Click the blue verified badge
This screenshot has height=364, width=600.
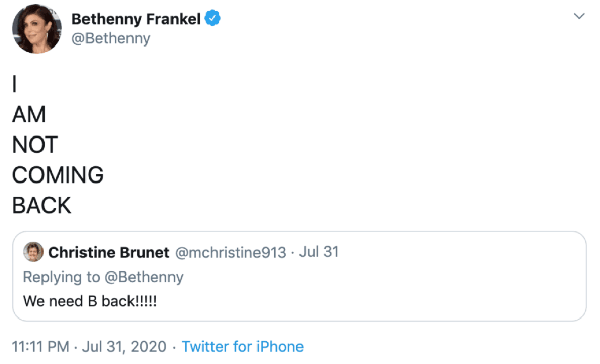[212, 19]
